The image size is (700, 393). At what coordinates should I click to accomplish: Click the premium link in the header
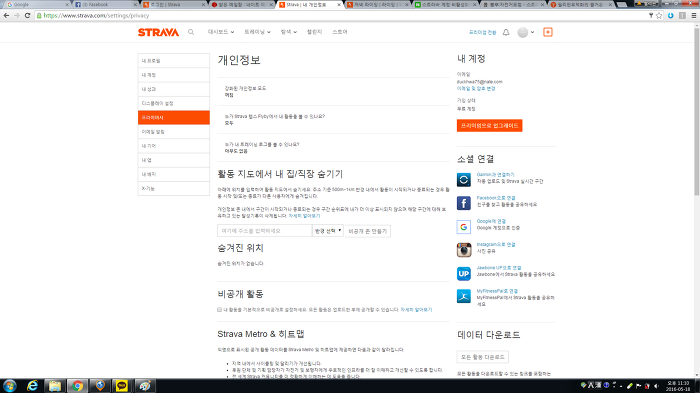point(482,33)
